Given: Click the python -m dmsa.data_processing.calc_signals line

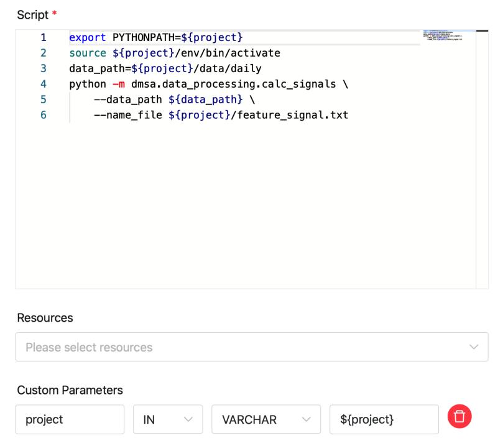Looking at the screenshot, I should 208,84.
